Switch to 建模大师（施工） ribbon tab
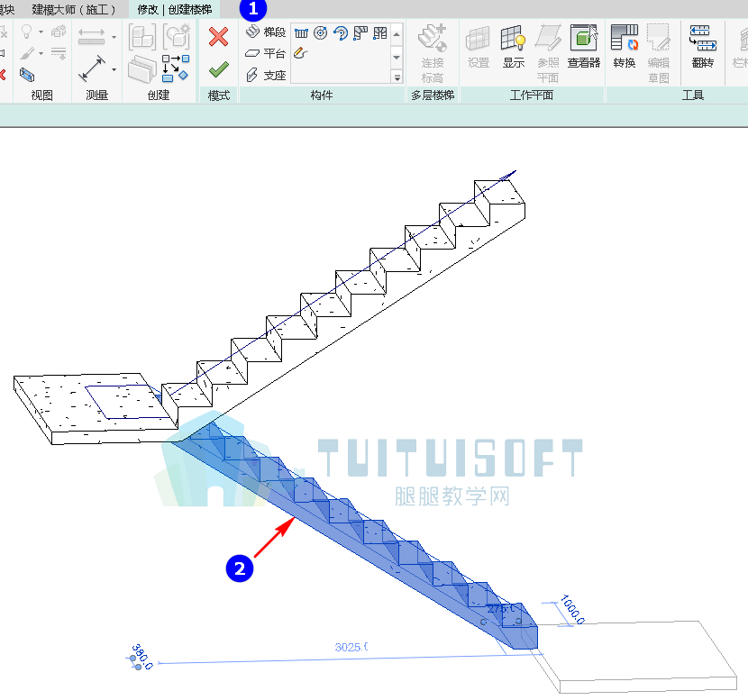 point(74,9)
